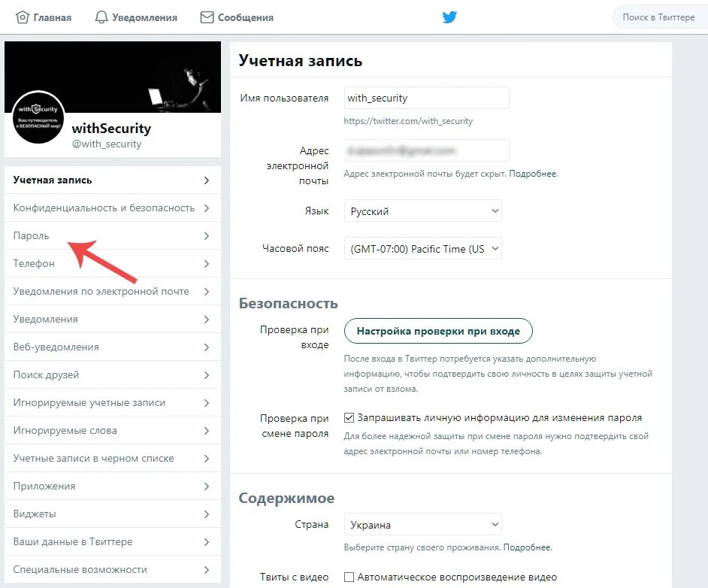Open the Страна dropdown showing Украина
This screenshot has width=708, height=588.
click(x=422, y=524)
